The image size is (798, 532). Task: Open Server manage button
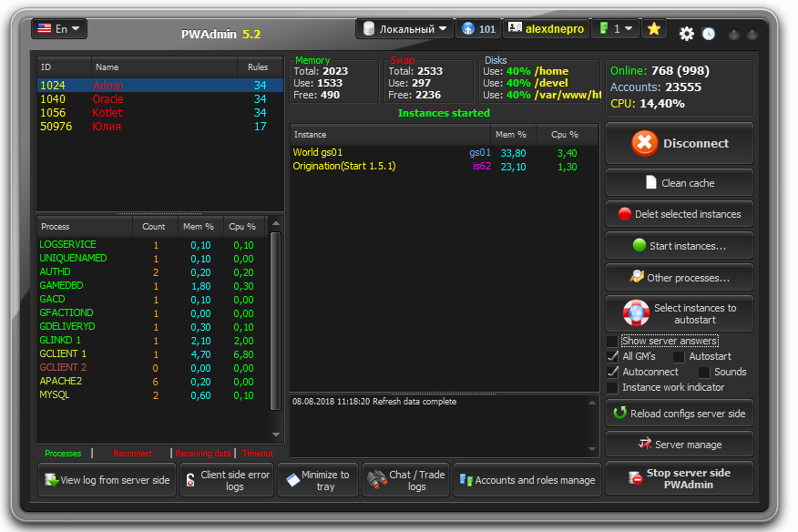pyautogui.click(x=680, y=444)
